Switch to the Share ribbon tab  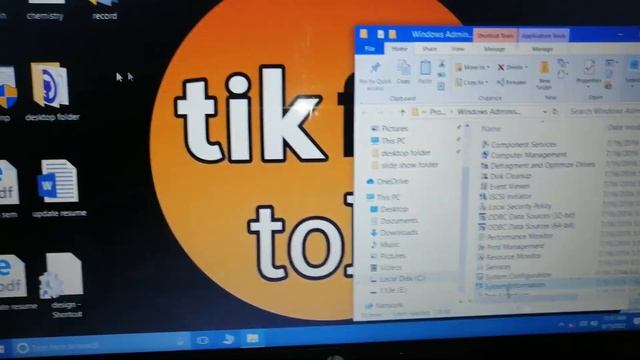coord(429,49)
